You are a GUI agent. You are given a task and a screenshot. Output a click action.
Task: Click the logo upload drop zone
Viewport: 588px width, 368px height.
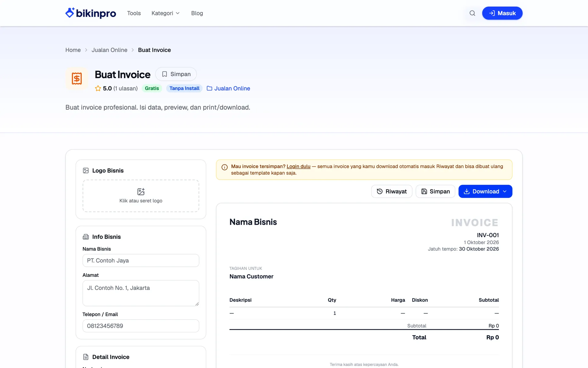coord(141,196)
